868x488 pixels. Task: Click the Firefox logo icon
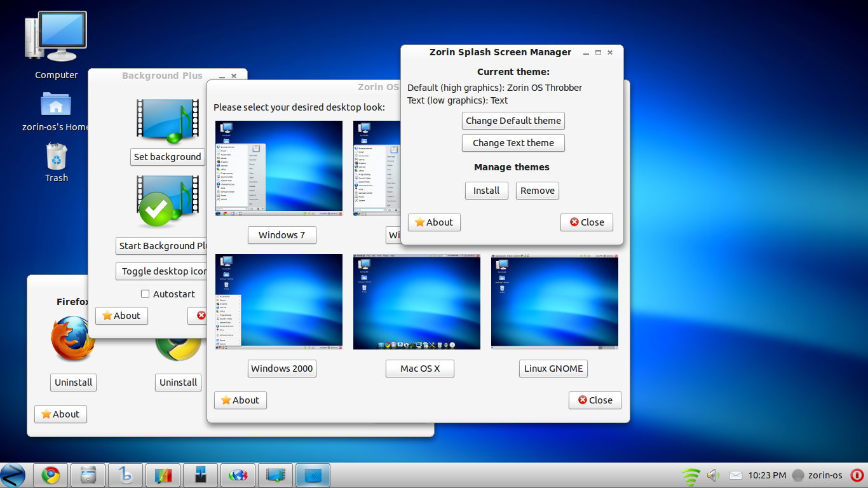click(71, 339)
